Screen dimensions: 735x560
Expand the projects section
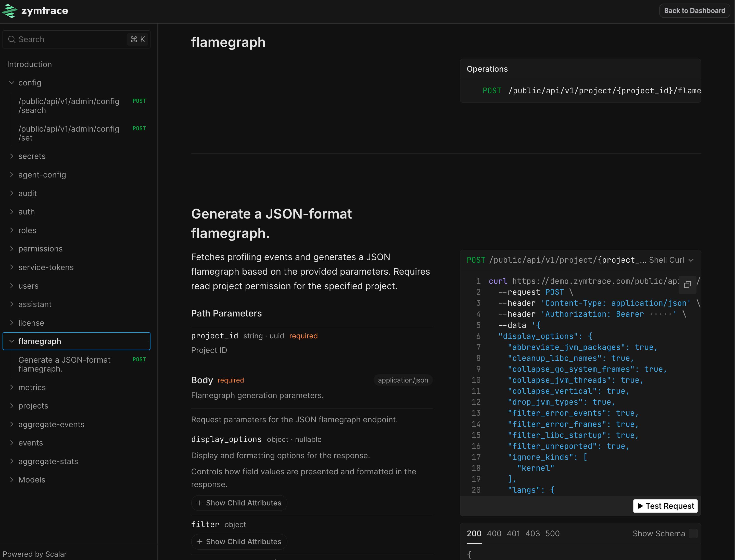click(x=12, y=406)
